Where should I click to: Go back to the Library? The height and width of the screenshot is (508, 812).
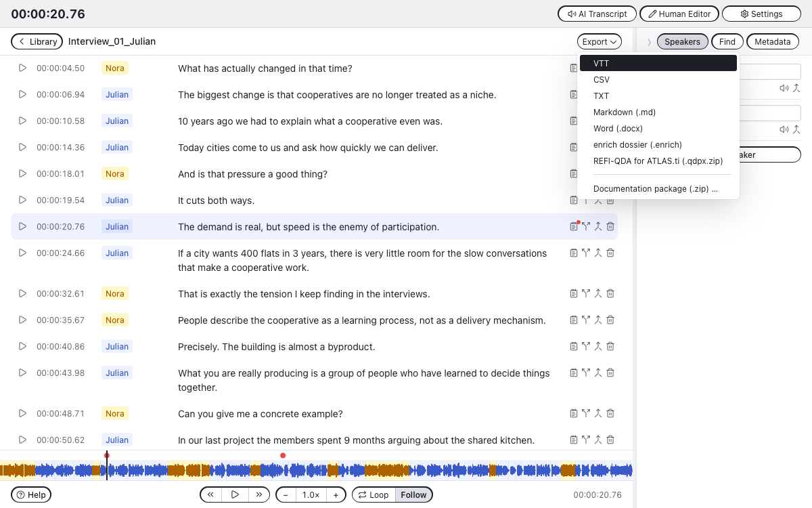tap(37, 41)
